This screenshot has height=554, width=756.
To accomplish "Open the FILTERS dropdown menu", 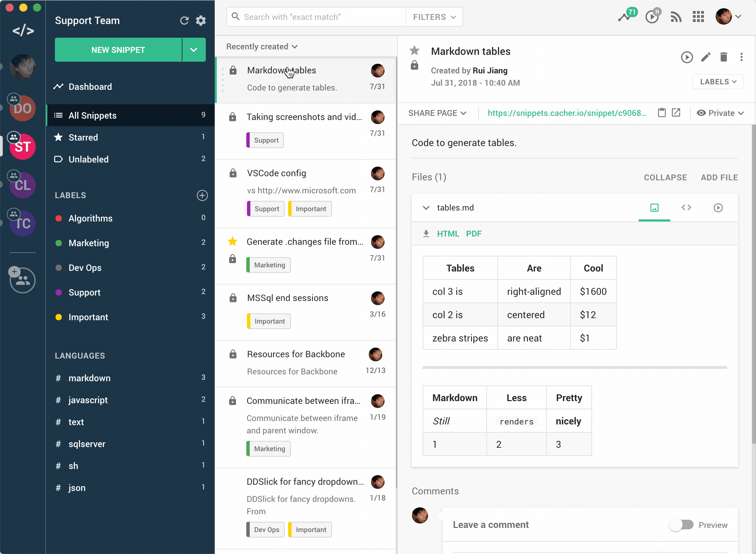I will pyautogui.click(x=433, y=17).
